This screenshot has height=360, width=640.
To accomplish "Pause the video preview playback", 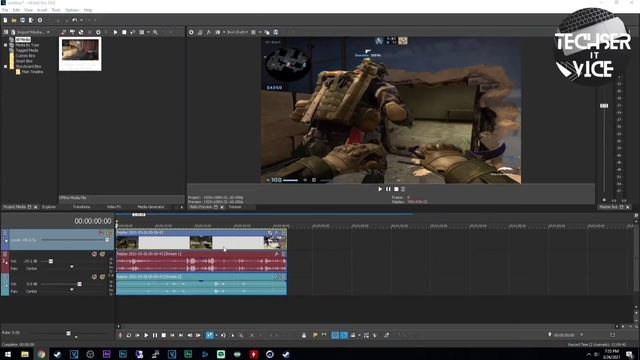I will pyautogui.click(x=388, y=189).
